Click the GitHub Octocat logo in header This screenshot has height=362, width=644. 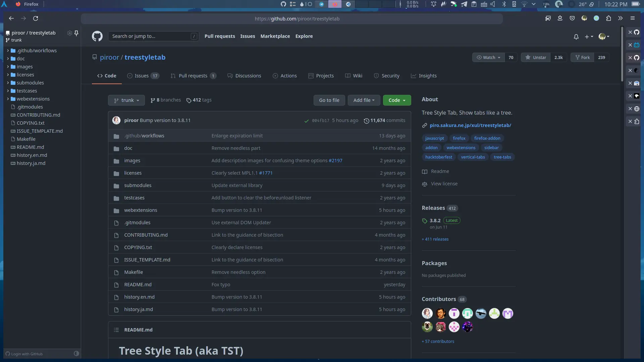97,36
